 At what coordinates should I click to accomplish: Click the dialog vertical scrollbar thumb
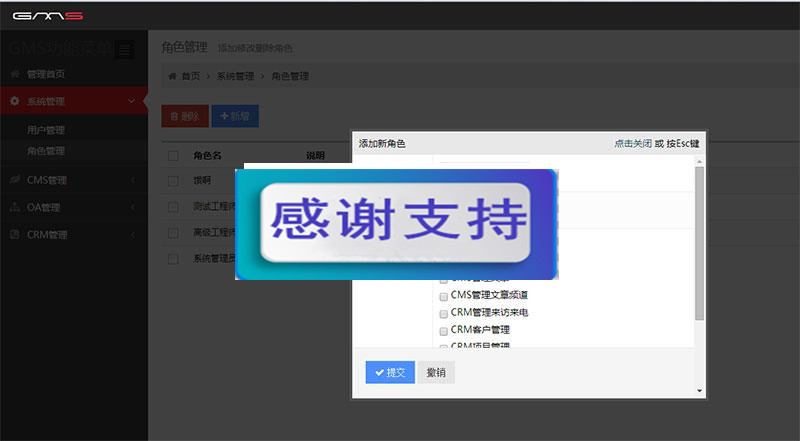pos(699,243)
